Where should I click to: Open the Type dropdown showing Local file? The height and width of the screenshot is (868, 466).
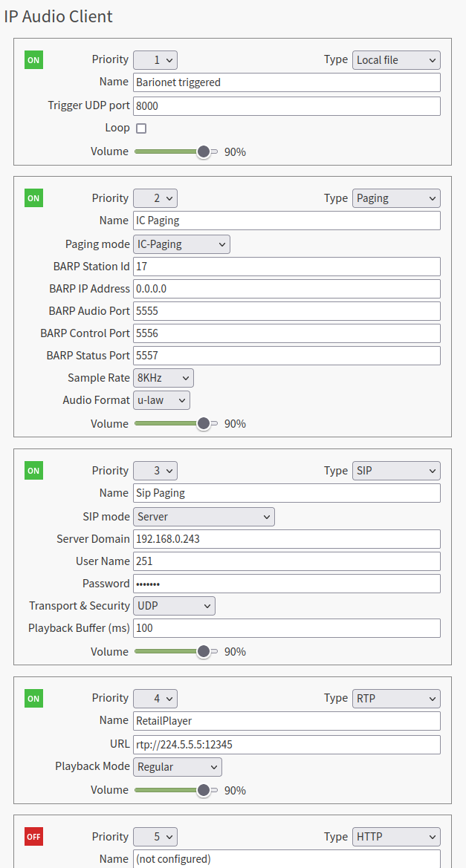click(x=397, y=60)
